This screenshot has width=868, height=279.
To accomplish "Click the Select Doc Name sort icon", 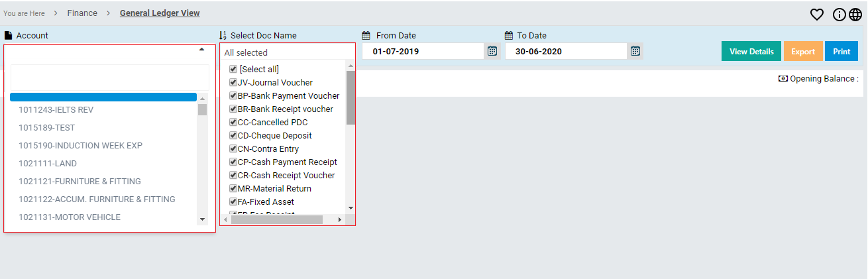I will coord(223,36).
